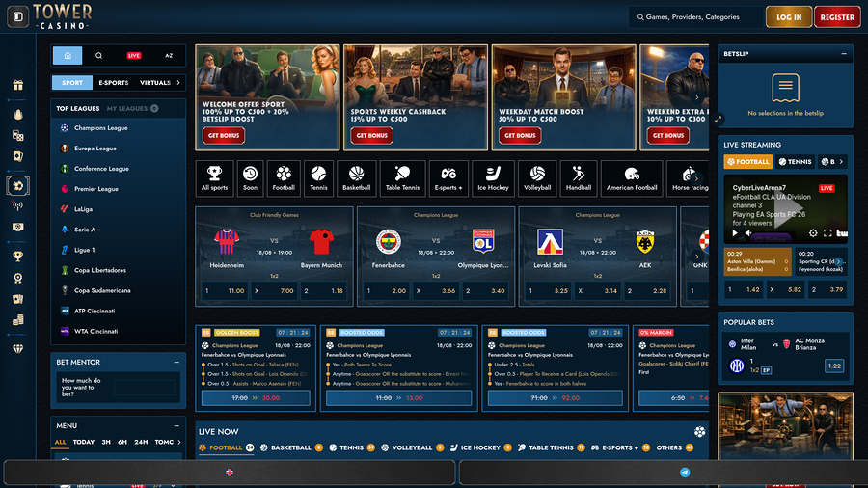Open Champions League in top leagues
The width and height of the screenshot is (868, 488).
click(x=119, y=128)
